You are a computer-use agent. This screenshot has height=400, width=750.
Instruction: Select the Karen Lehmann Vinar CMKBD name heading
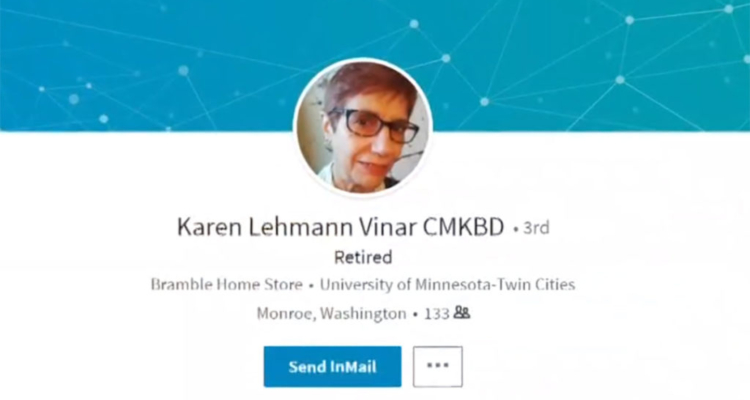click(341, 227)
